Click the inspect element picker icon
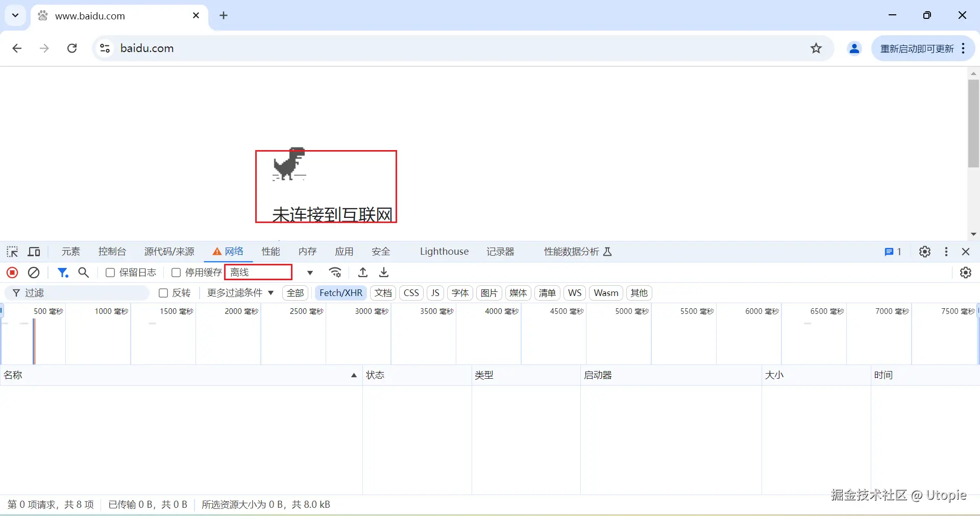 pyautogui.click(x=12, y=252)
